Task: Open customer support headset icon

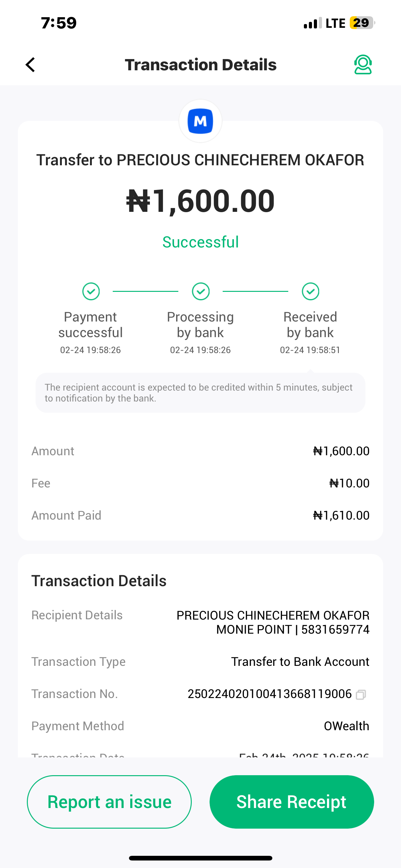Action: (x=363, y=65)
